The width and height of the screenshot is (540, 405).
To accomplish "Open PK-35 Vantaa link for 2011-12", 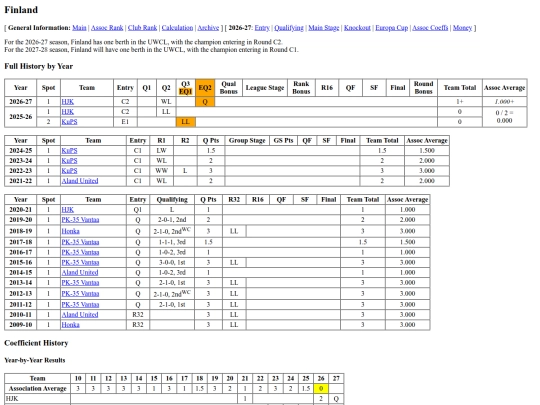I will (80, 304).
